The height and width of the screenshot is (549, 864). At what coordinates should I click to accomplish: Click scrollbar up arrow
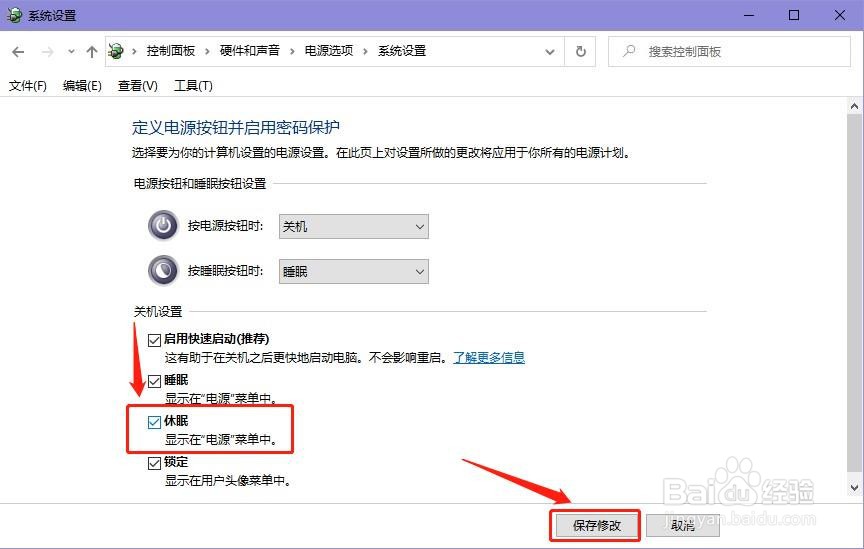(854, 106)
